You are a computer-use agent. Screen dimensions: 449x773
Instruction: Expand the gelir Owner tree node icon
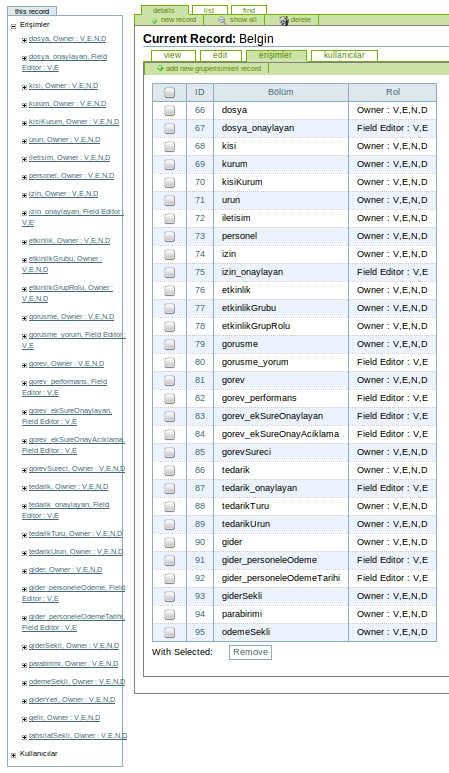24,719
